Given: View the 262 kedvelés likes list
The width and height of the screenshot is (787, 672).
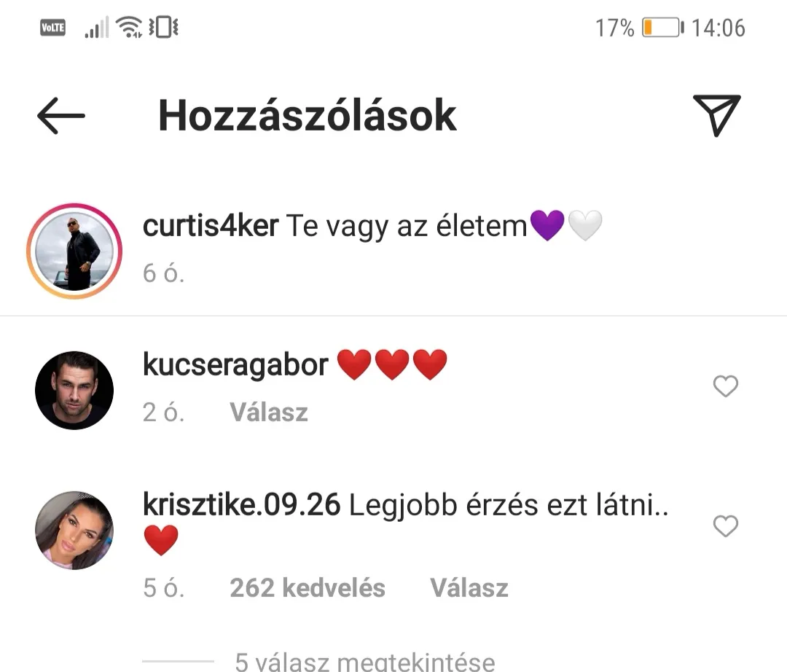Looking at the screenshot, I should click(308, 587).
